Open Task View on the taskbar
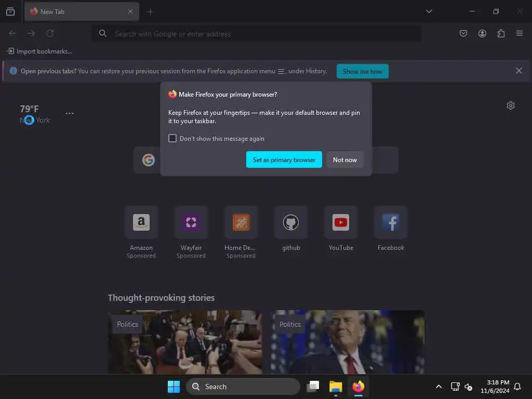This screenshot has height=399, width=532. click(313, 387)
